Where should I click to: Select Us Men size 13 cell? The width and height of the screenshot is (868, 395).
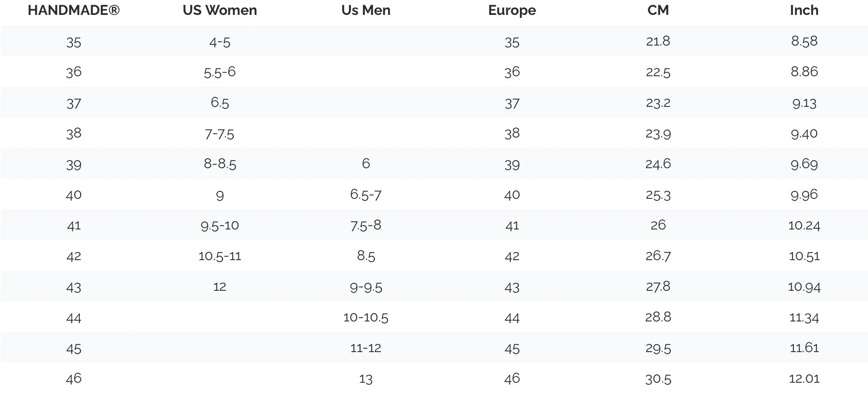(366, 379)
